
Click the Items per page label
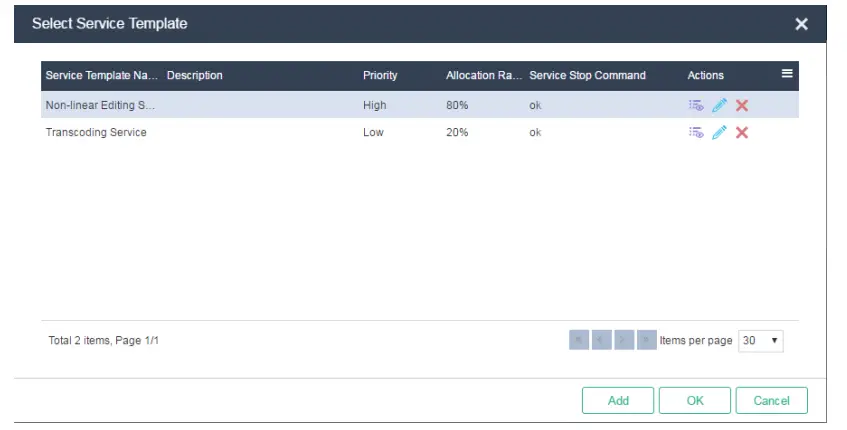(696, 340)
